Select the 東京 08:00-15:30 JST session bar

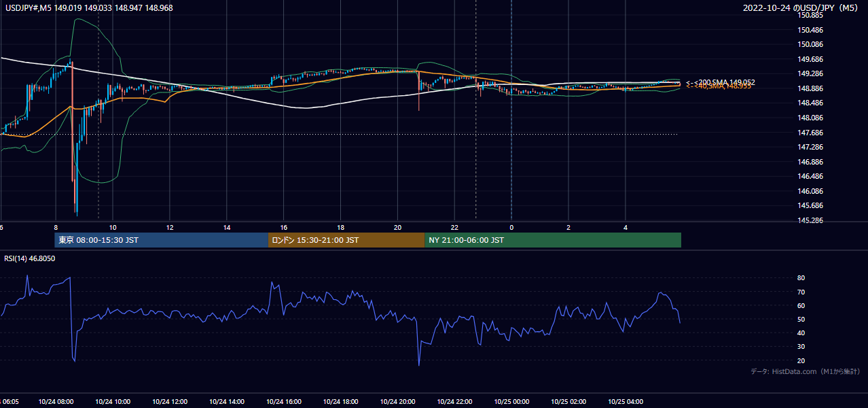point(162,240)
